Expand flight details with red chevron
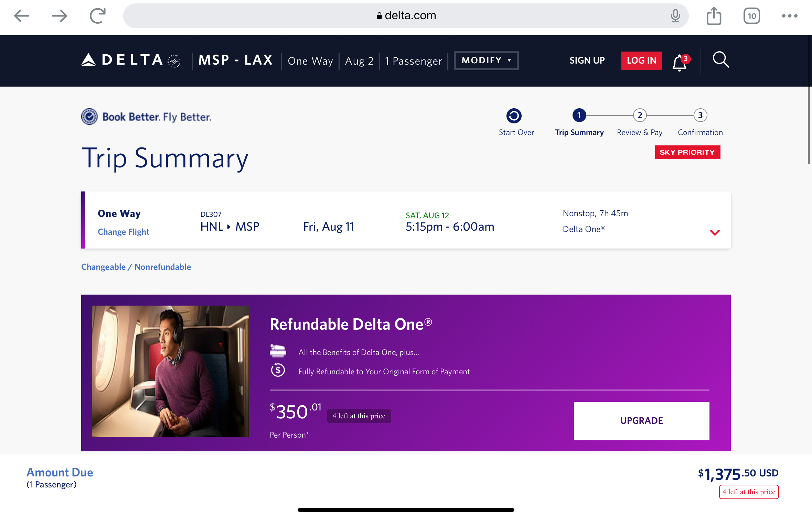Image resolution: width=812 pixels, height=517 pixels. (715, 233)
